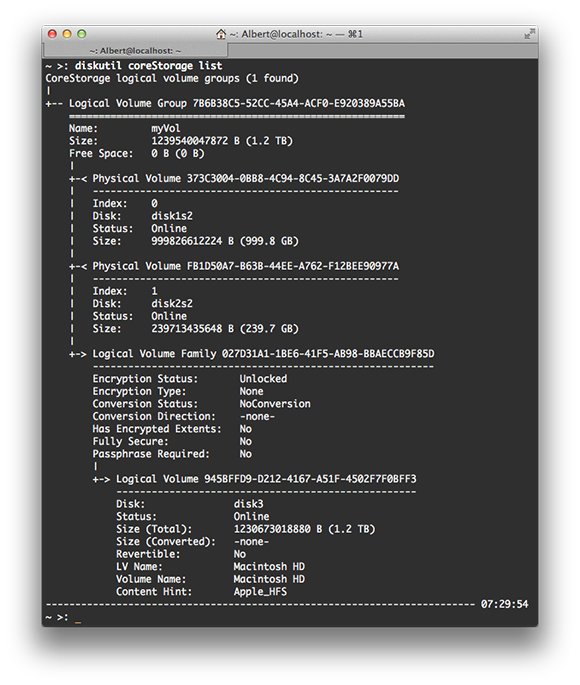
Task: Minimize the window using yellow button
Action: point(67,34)
